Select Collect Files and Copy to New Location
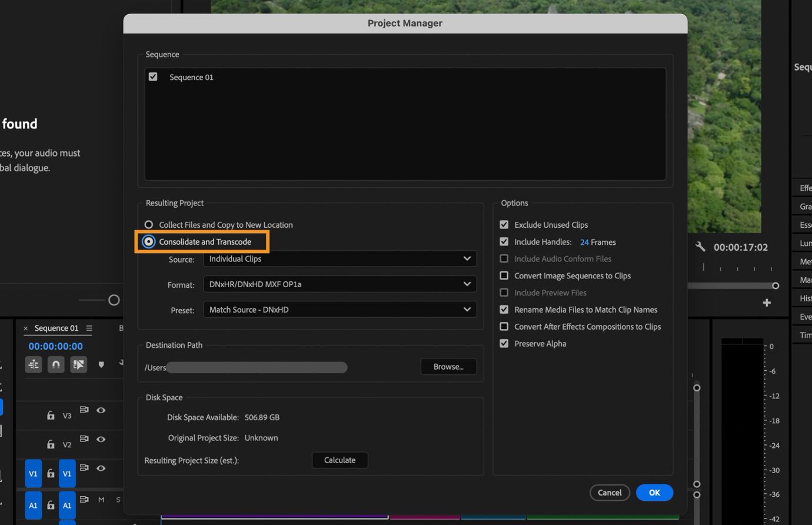This screenshot has width=812, height=525. click(149, 225)
